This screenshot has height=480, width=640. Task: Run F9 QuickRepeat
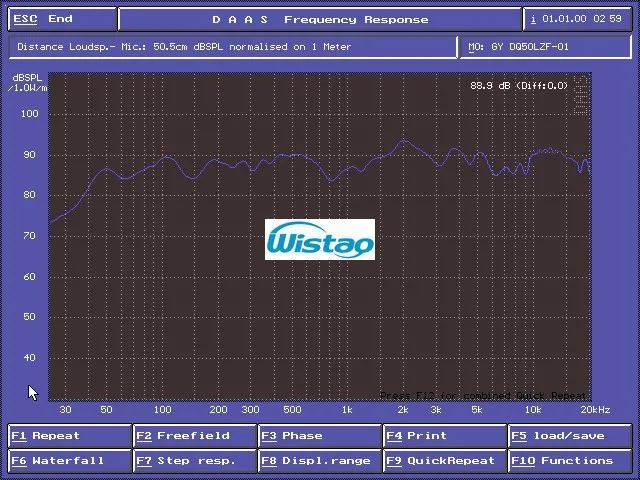[445, 461]
